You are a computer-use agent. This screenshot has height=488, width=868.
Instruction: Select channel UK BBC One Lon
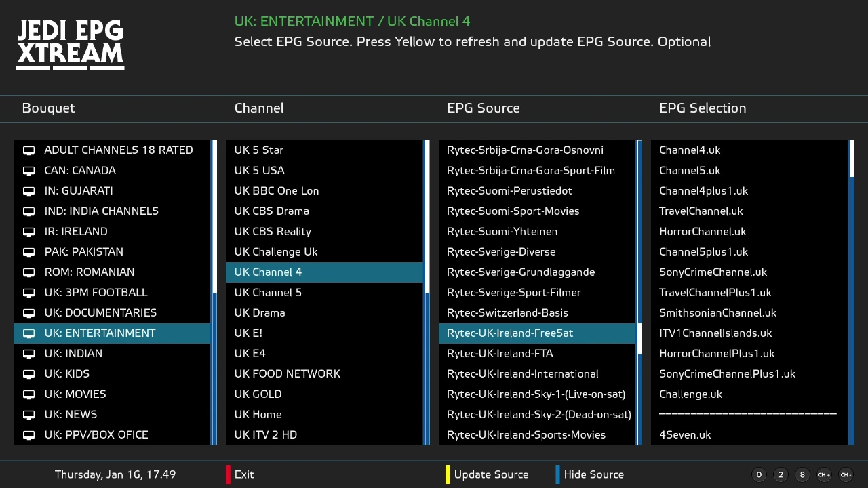point(324,191)
